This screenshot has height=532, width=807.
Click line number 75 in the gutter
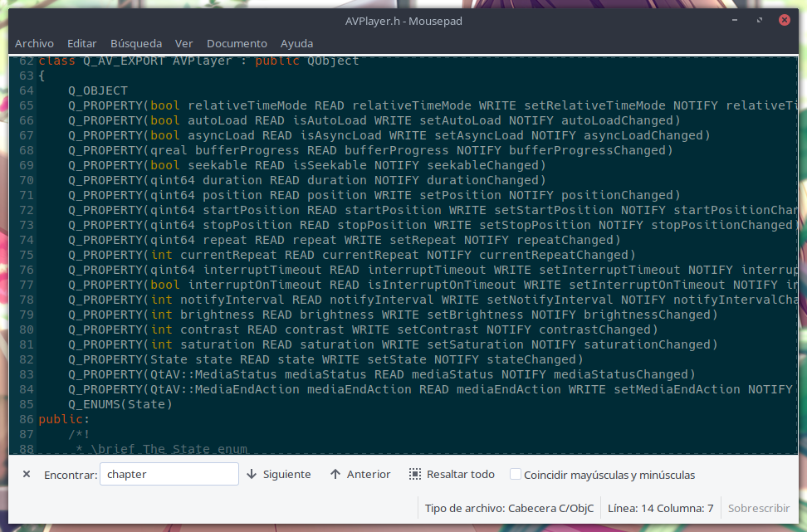(25, 255)
